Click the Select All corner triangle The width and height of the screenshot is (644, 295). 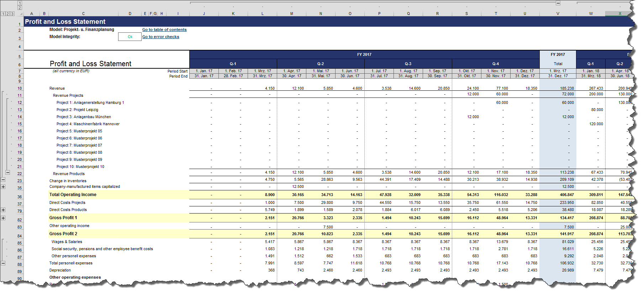[21, 14]
